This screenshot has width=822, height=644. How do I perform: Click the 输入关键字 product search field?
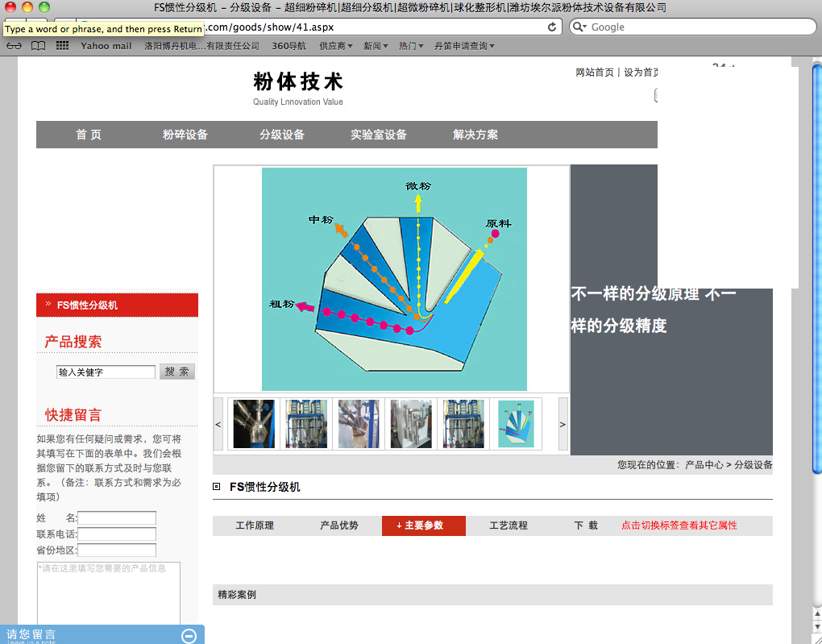coord(106,372)
